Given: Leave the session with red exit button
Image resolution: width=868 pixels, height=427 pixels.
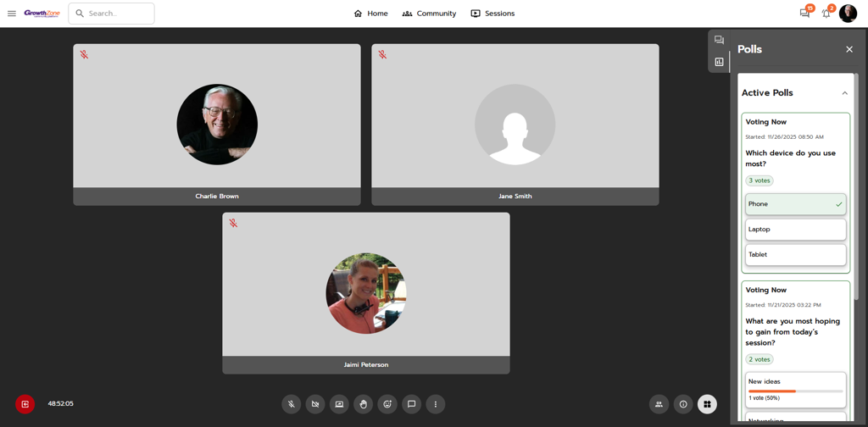Looking at the screenshot, I should pos(25,404).
